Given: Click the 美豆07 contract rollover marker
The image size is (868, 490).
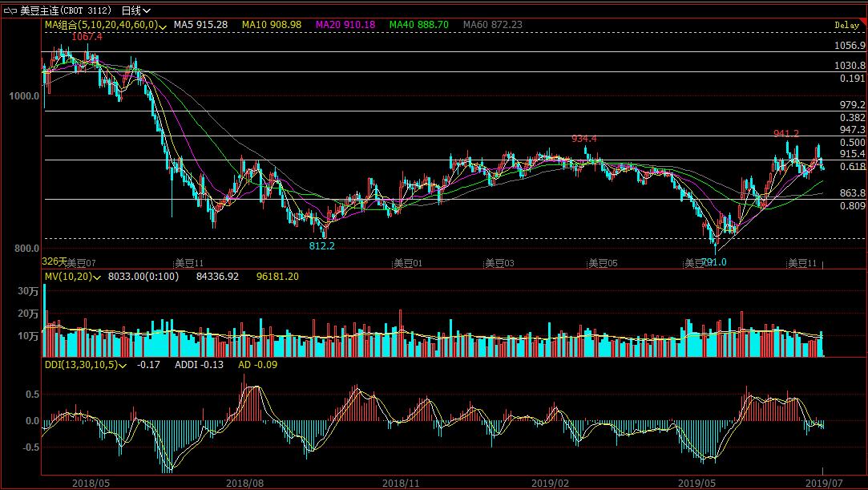Looking at the screenshot, I should [80, 262].
